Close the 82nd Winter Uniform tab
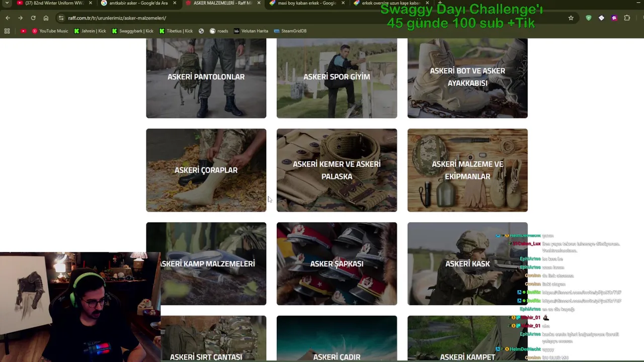644x362 pixels. 90,3
